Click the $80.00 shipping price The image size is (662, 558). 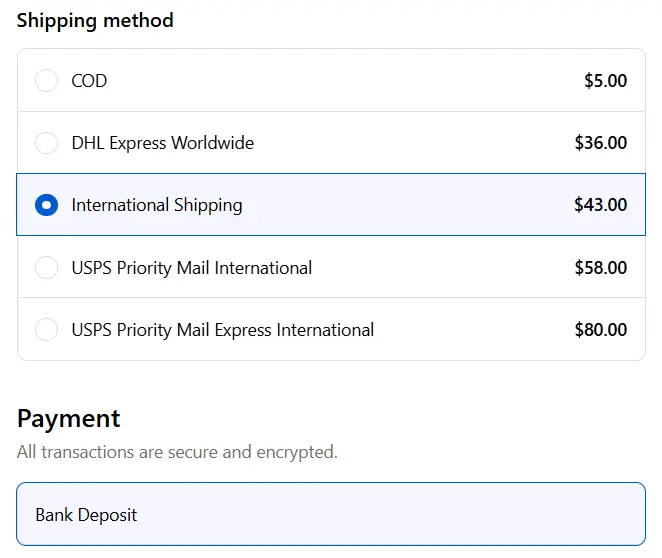coord(600,330)
